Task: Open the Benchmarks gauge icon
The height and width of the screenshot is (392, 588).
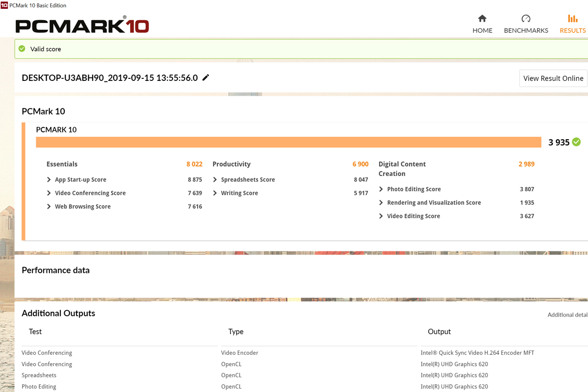Action: [526, 19]
